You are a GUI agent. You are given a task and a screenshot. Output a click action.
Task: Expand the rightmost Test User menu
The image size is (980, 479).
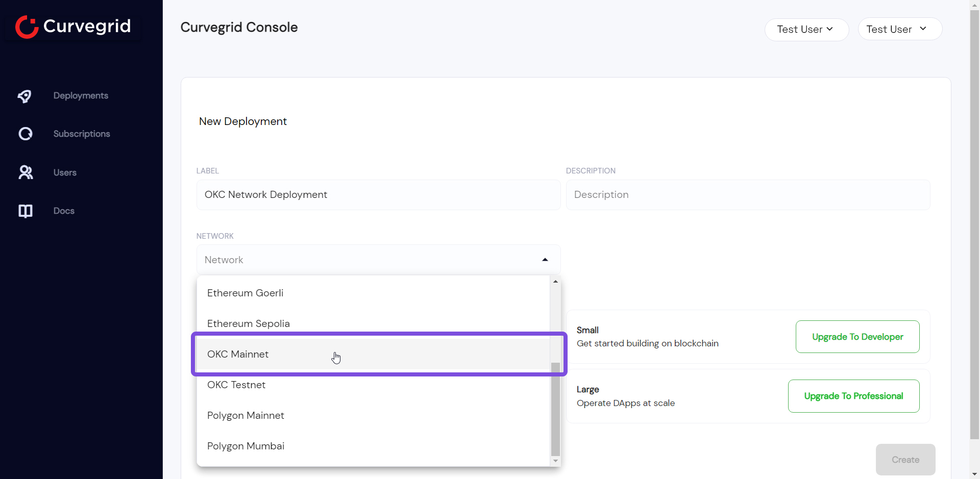pyautogui.click(x=899, y=29)
